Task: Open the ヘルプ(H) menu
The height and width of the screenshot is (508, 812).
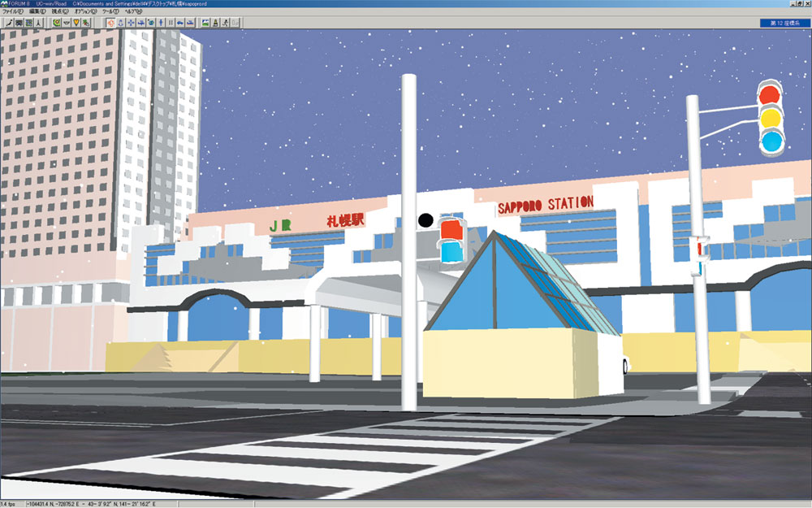Action: coord(133,11)
